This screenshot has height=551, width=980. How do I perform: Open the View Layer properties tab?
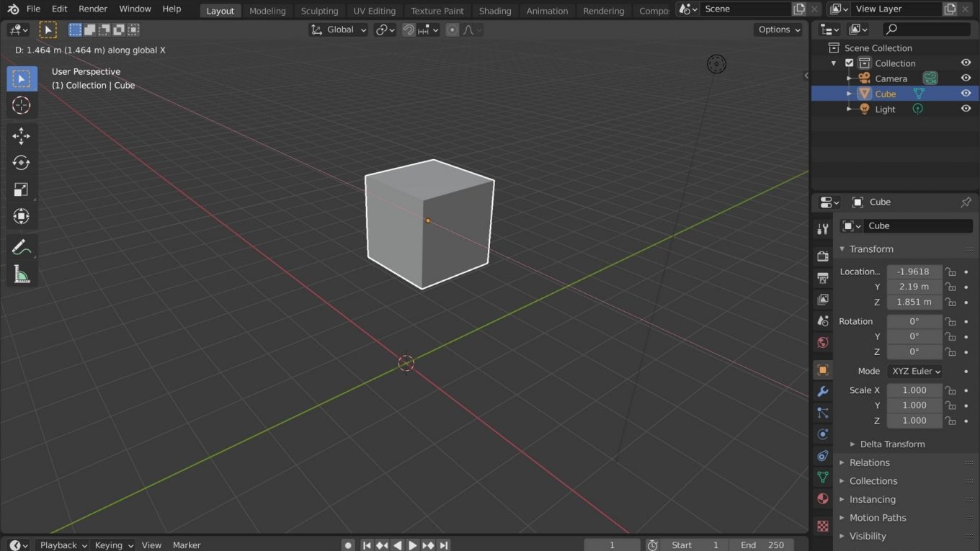coord(822,299)
